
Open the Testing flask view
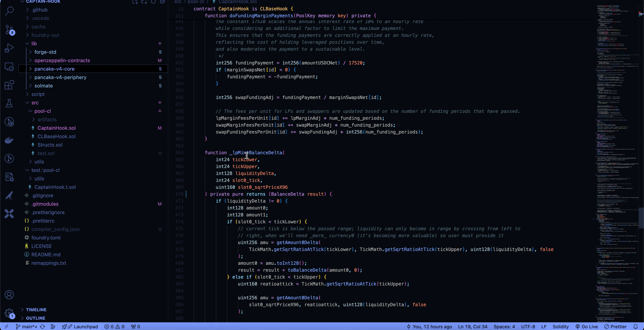click(9, 103)
